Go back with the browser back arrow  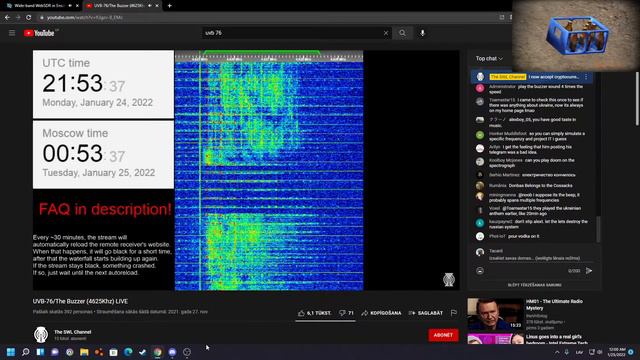point(7,18)
